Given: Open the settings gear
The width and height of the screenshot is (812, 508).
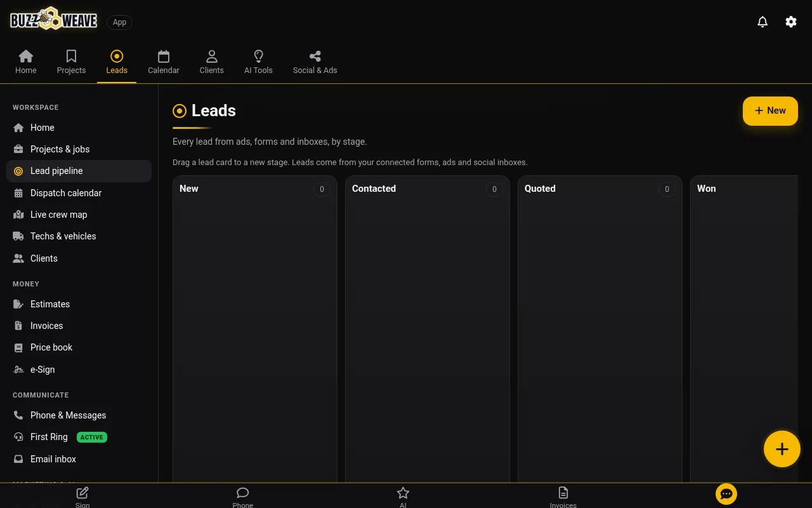Looking at the screenshot, I should point(791,22).
